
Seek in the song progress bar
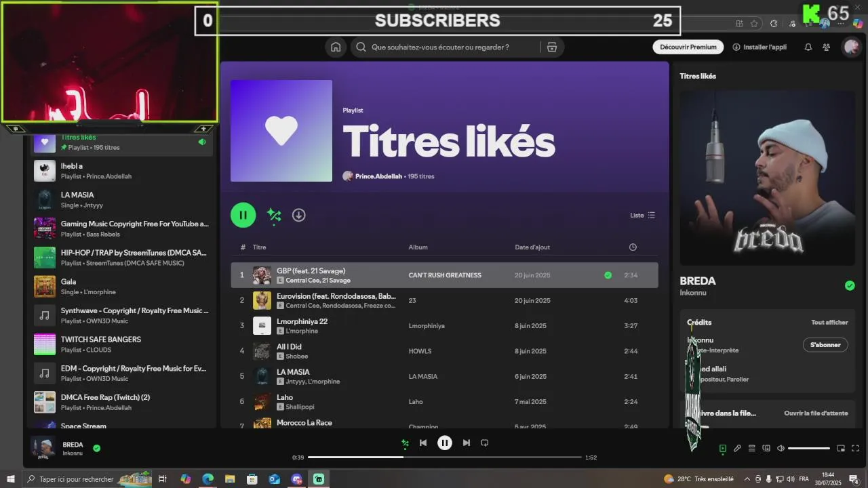[445, 457]
